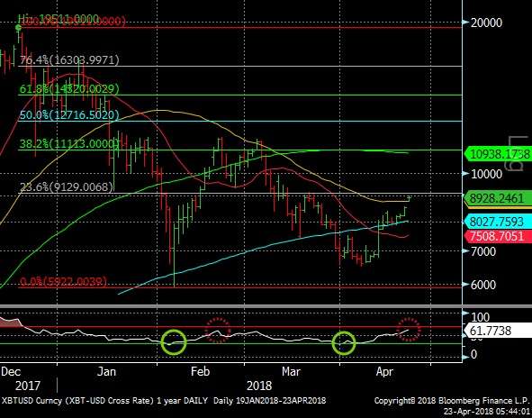Click the Apr month label on time axis
Screen dimensions: 532x418
pyautogui.click(x=384, y=371)
